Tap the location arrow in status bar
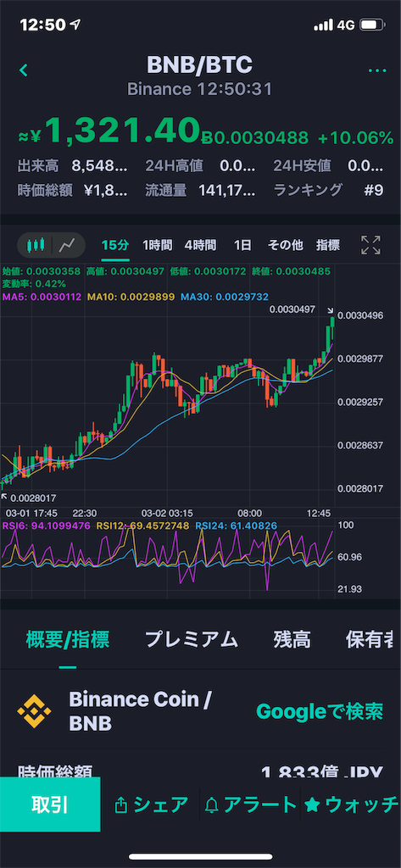The image size is (401, 868). point(75,25)
